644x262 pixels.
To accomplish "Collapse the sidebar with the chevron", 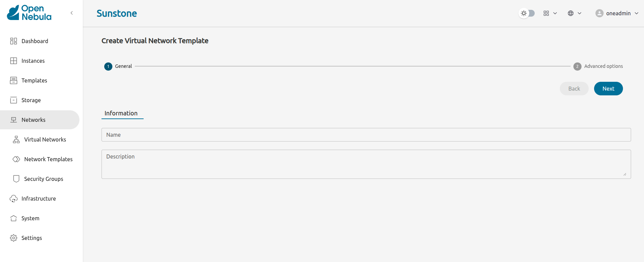I will point(72,13).
